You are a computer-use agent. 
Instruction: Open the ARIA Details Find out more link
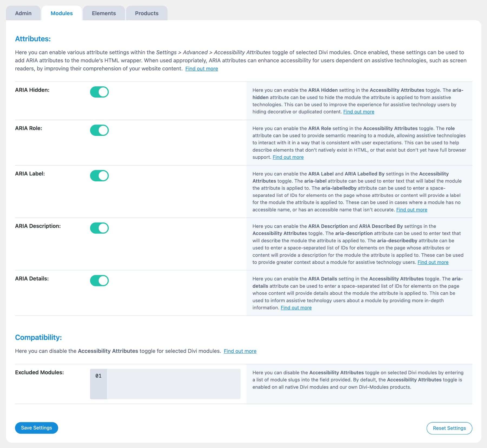tap(296, 308)
